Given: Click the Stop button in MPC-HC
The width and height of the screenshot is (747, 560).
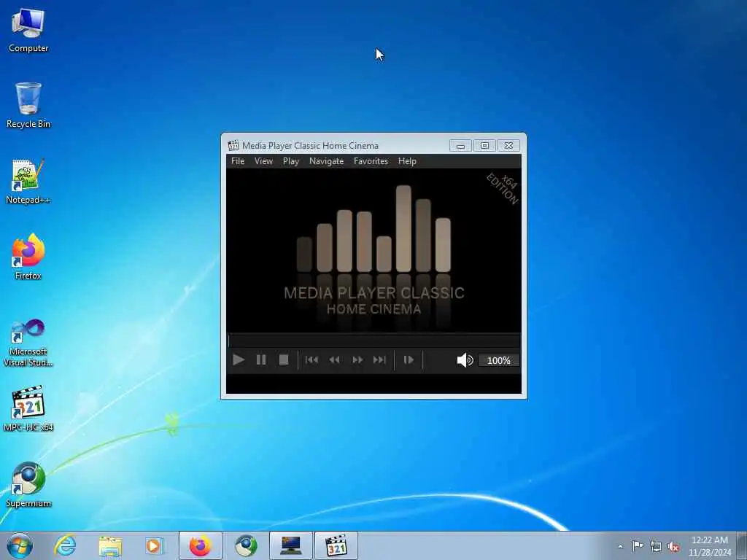Looking at the screenshot, I should pyautogui.click(x=284, y=360).
